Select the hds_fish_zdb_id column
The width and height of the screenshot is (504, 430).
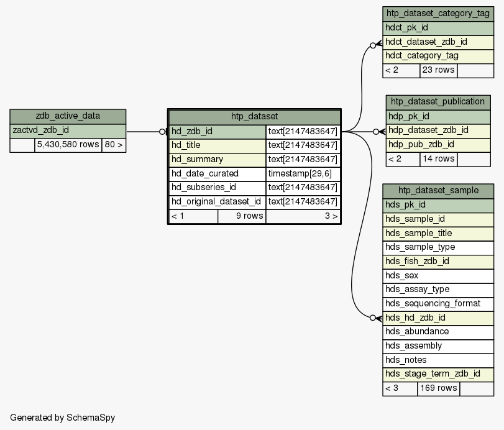(x=438, y=261)
